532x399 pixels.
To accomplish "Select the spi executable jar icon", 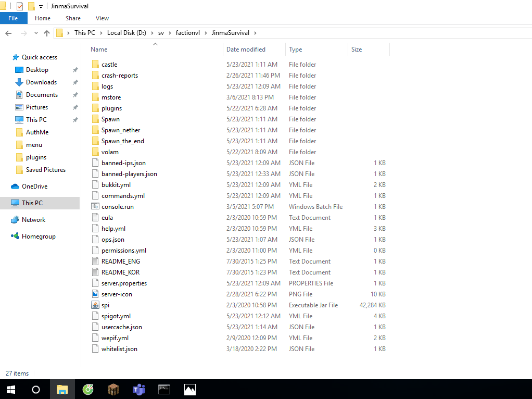I will [95, 305].
